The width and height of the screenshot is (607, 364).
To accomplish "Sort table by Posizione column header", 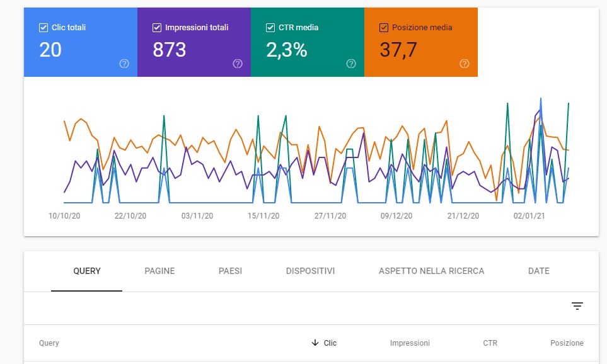I will click(567, 343).
